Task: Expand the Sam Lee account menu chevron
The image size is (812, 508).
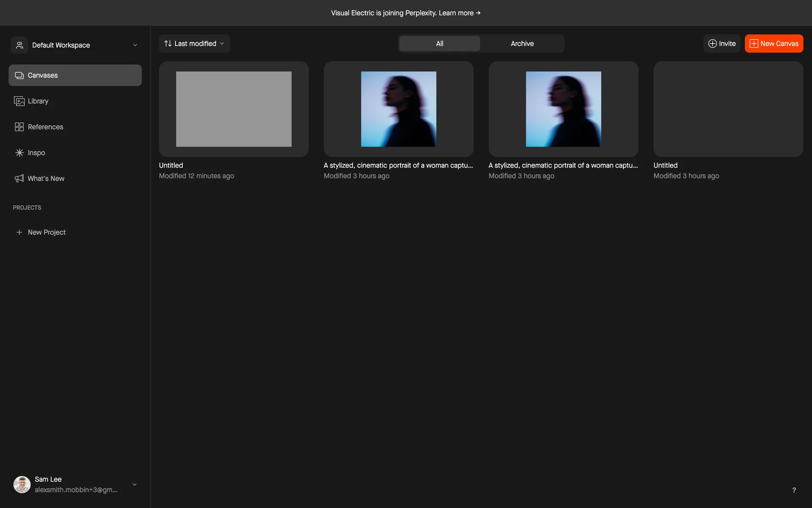Action: pyautogui.click(x=134, y=484)
